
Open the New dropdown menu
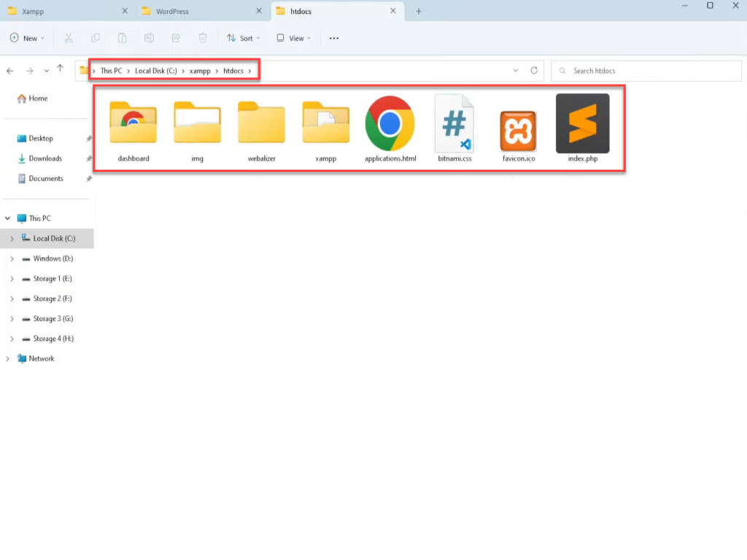(28, 38)
